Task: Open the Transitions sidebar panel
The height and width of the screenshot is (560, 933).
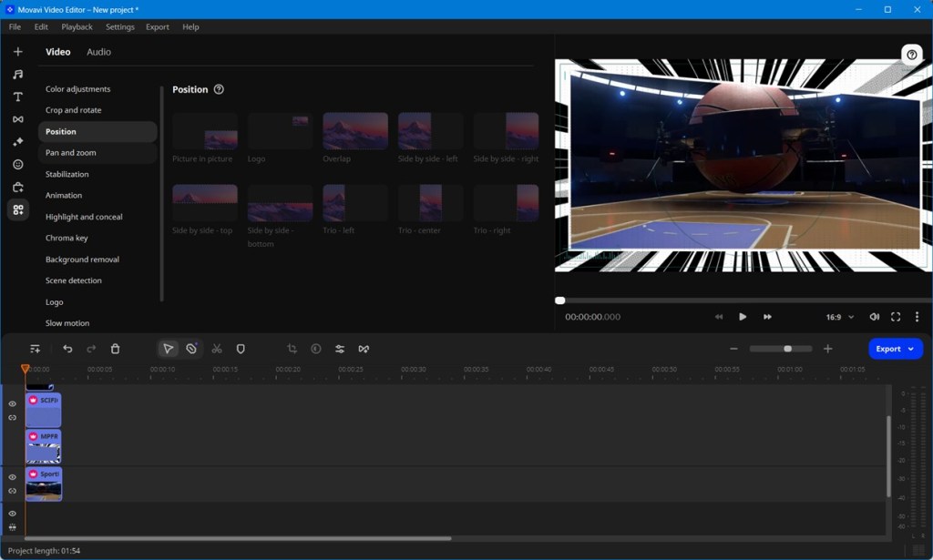Action: pyautogui.click(x=18, y=119)
